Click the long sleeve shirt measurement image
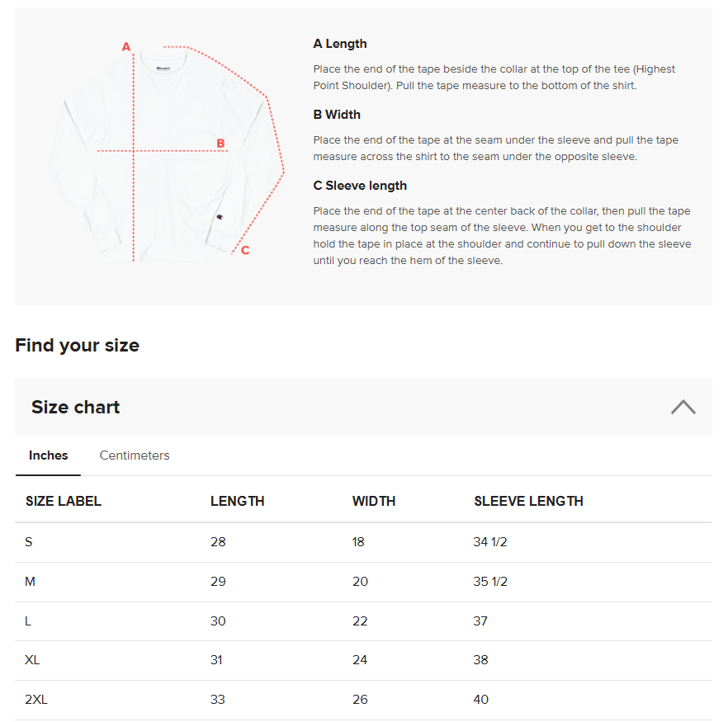 point(165,157)
